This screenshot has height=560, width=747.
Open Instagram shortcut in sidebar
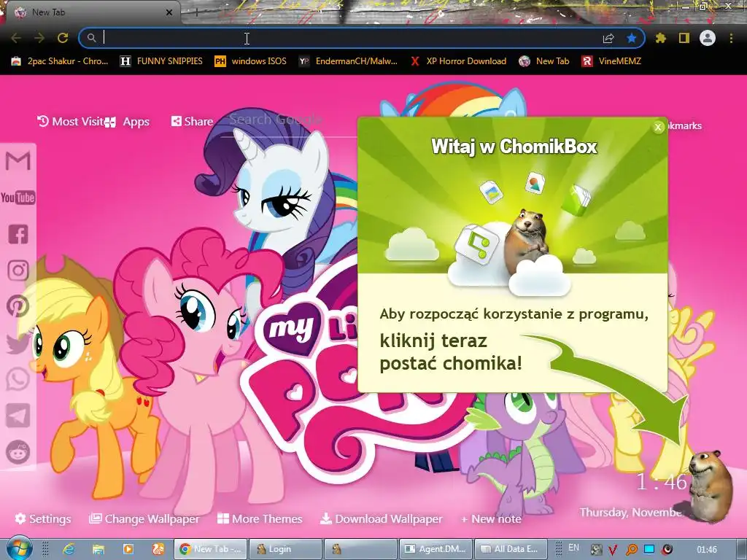18,270
